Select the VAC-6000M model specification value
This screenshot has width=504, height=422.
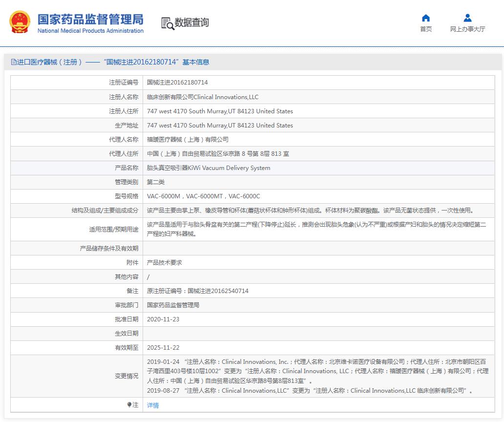(x=204, y=196)
